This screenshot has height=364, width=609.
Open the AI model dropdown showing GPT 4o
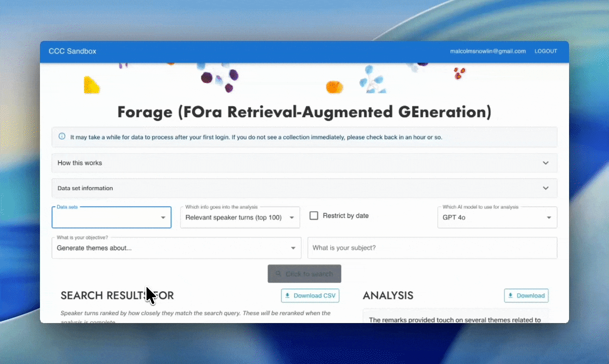497,217
